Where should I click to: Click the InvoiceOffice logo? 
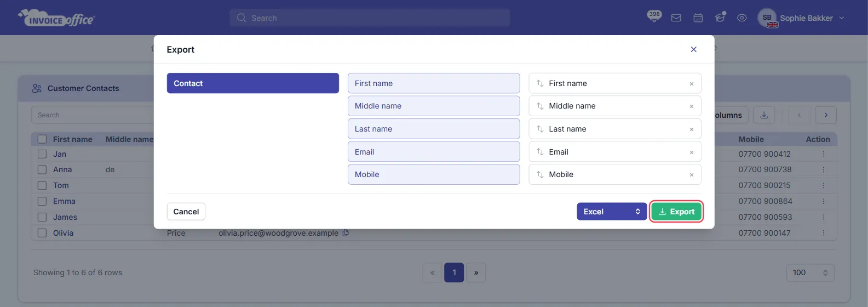(56, 18)
